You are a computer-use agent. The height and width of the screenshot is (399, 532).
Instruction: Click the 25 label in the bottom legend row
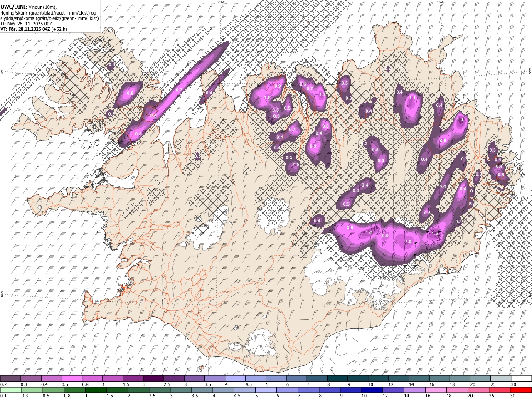click(492, 396)
